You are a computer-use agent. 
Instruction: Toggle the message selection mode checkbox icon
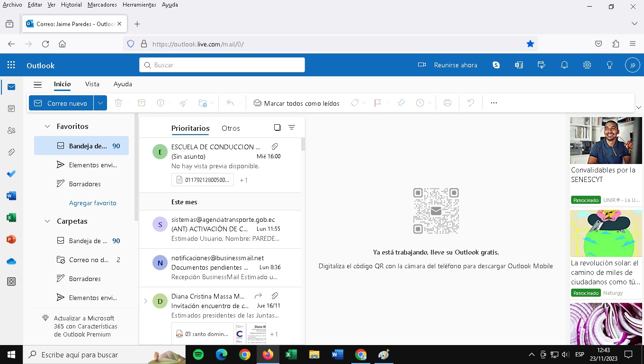277,127
